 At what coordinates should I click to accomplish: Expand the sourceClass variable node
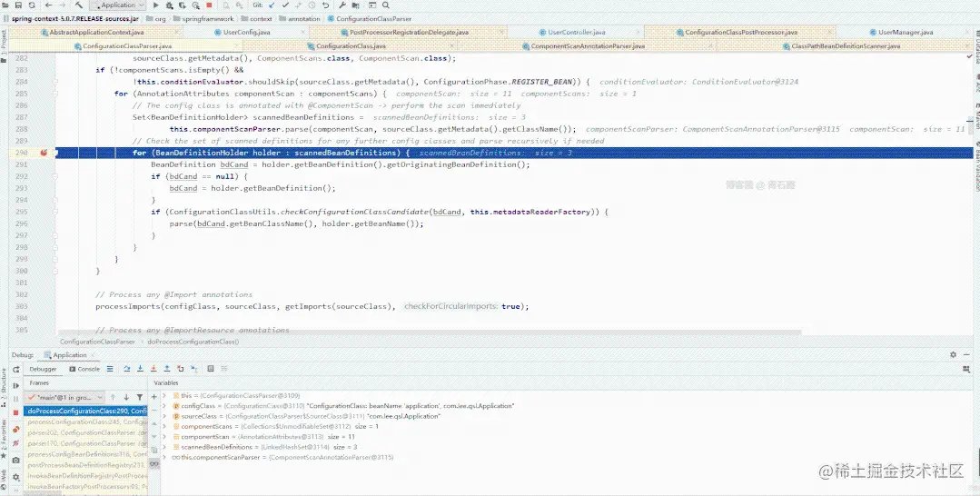(x=165, y=416)
